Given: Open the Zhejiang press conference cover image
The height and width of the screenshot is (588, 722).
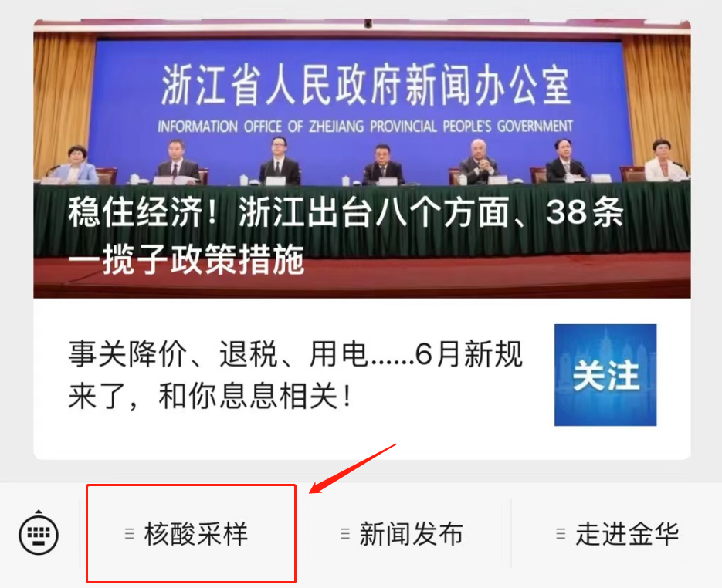Looking at the screenshot, I should [362, 159].
